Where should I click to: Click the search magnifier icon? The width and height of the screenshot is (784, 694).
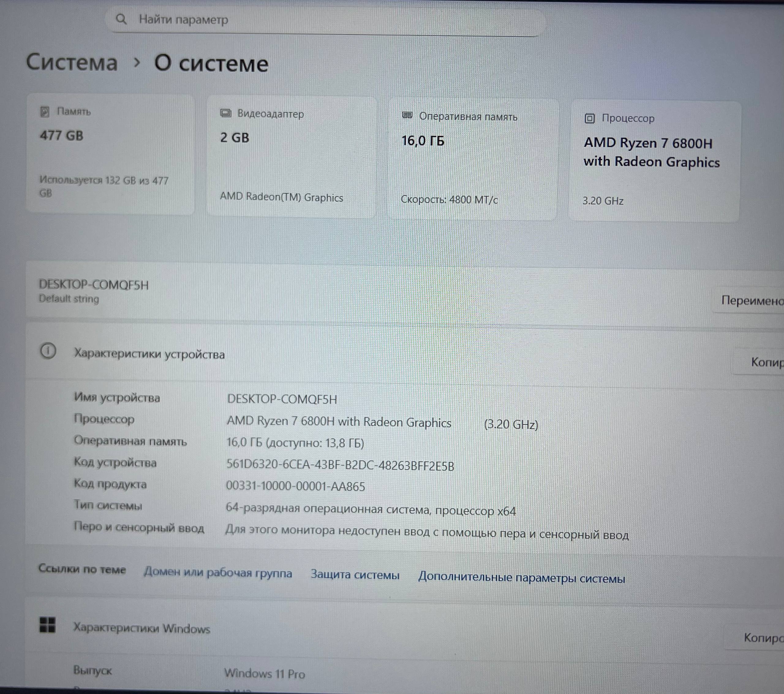pos(121,19)
